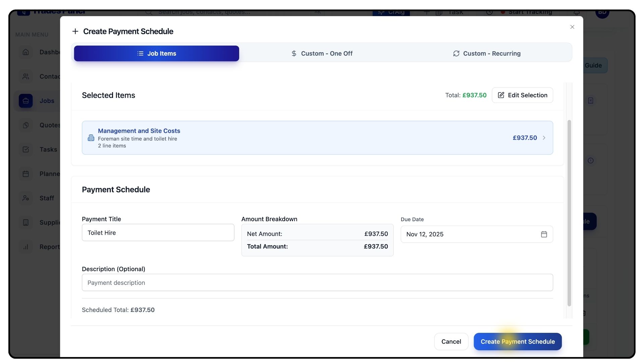Click Create Payment Schedule button
644x362 pixels.
[x=518, y=342]
